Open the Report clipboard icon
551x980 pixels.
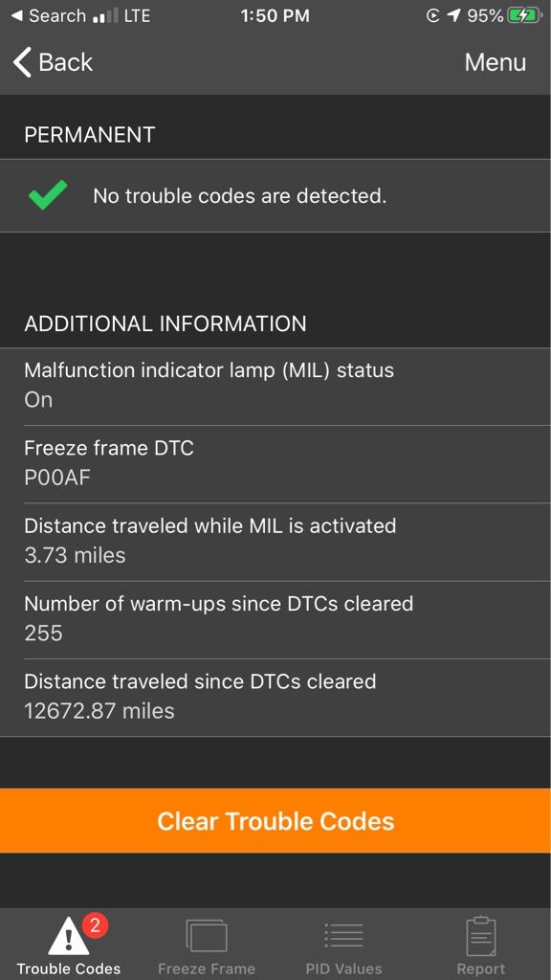pos(481,936)
